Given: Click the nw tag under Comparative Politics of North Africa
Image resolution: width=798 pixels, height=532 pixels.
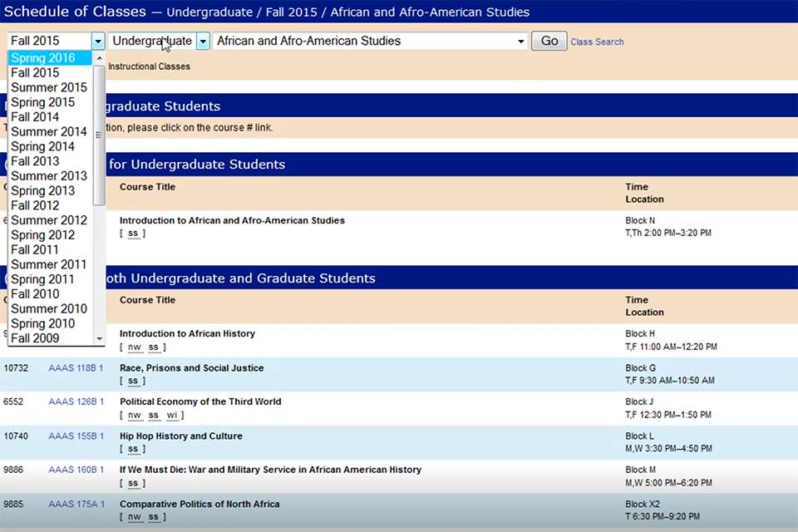Looking at the screenshot, I should pyautogui.click(x=134, y=517).
